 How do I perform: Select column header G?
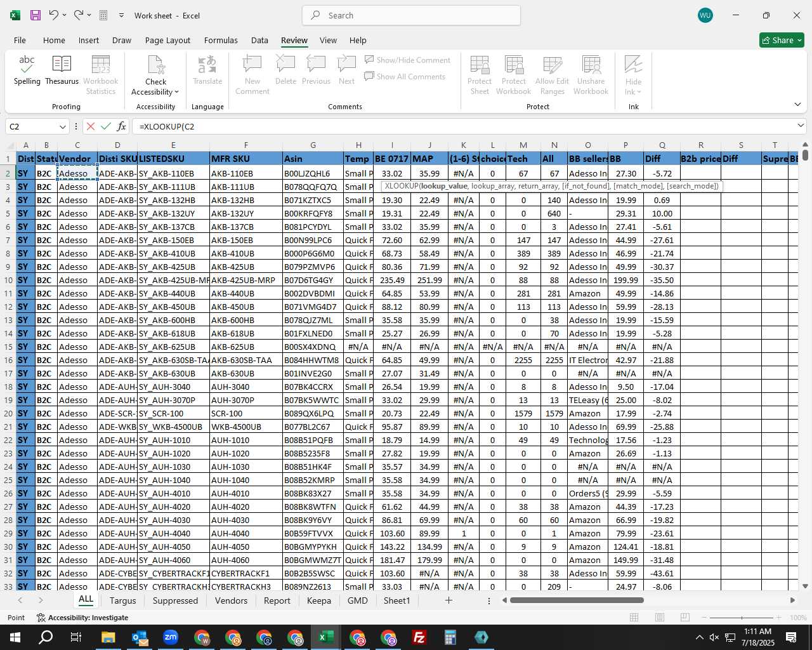[313, 145]
